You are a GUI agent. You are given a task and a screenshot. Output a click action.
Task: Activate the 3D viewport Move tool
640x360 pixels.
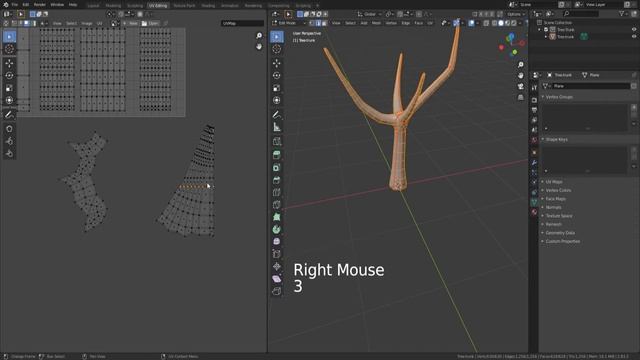(x=277, y=63)
